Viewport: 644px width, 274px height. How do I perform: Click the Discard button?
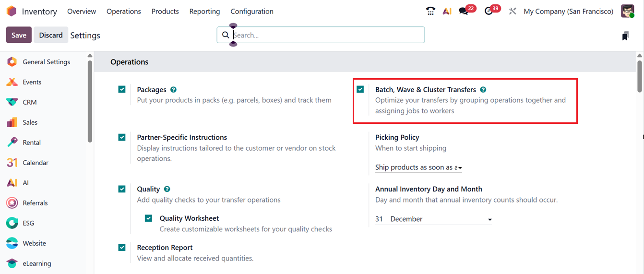(51, 35)
